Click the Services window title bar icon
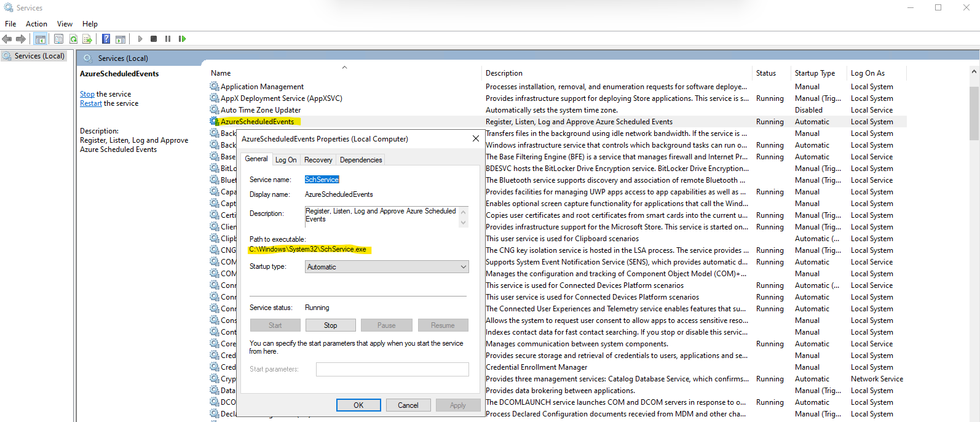 tap(9, 7)
